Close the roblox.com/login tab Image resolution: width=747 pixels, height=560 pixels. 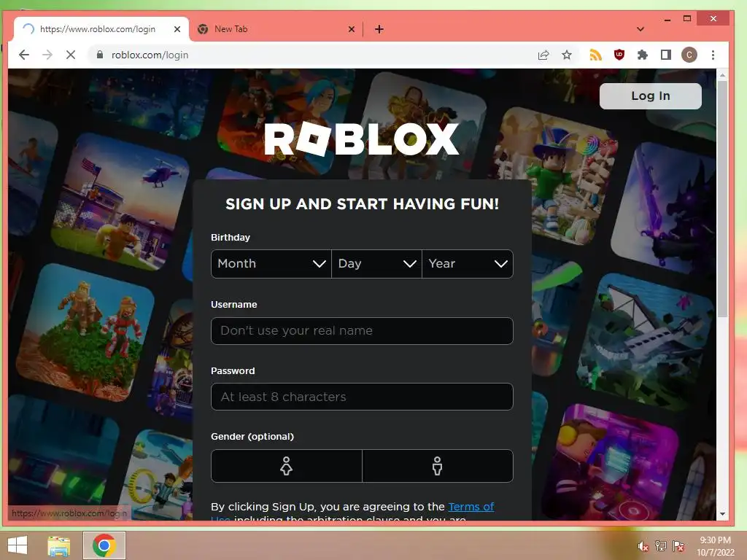pos(177,29)
